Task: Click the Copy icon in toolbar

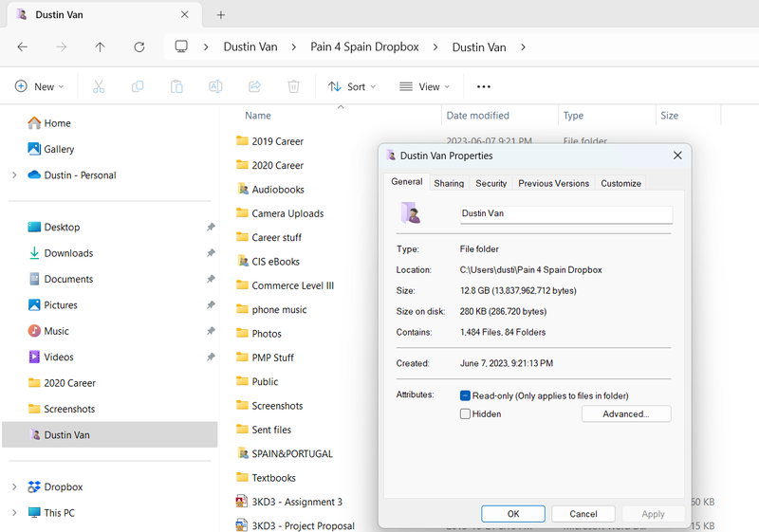Action: tap(138, 86)
